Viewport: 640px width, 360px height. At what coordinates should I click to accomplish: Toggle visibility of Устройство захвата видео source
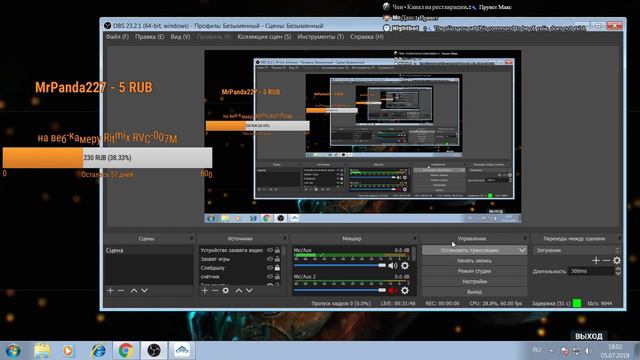point(270,250)
